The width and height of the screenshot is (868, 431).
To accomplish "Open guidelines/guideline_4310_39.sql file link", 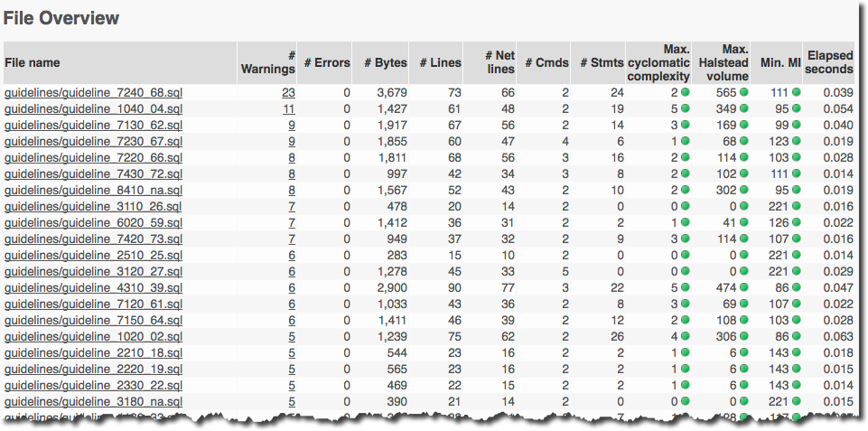I will [94, 287].
